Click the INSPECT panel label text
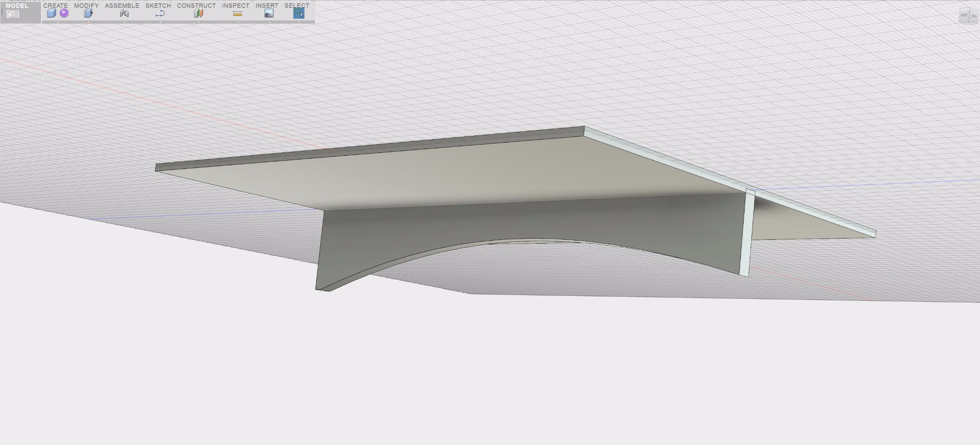Screen dimensions: 980x445 (236, 5)
